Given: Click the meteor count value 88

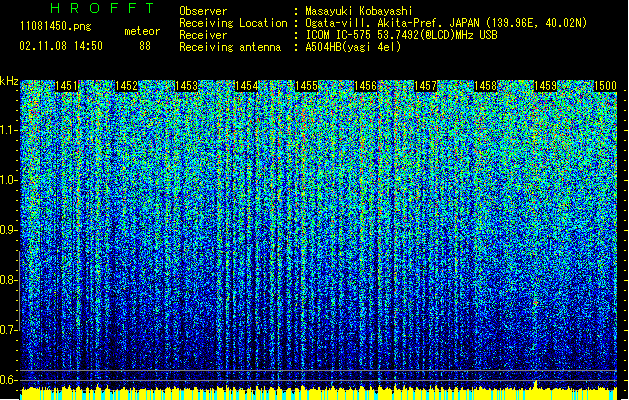Looking at the screenshot, I should pos(145,46).
